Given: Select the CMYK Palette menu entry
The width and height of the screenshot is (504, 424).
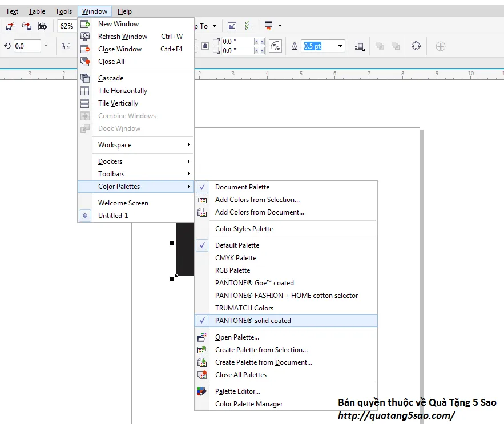Looking at the screenshot, I should click(x=236, y=258).
